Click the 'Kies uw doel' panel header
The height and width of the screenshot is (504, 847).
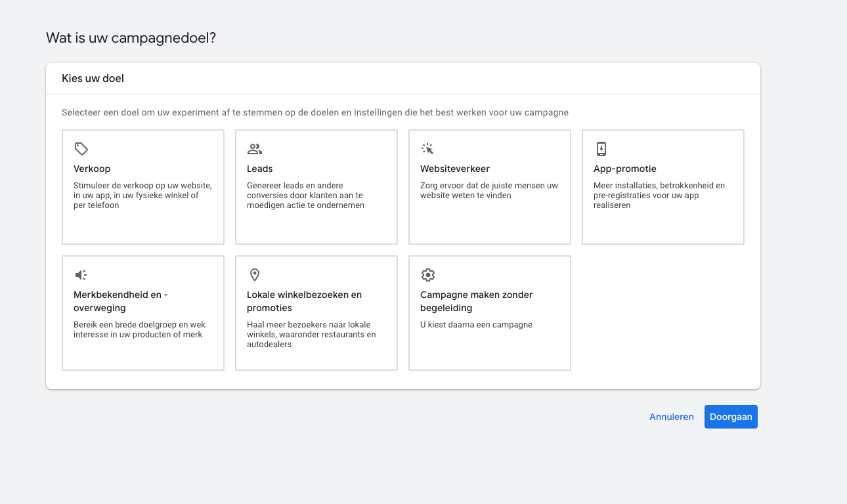[x=93, y=79]
